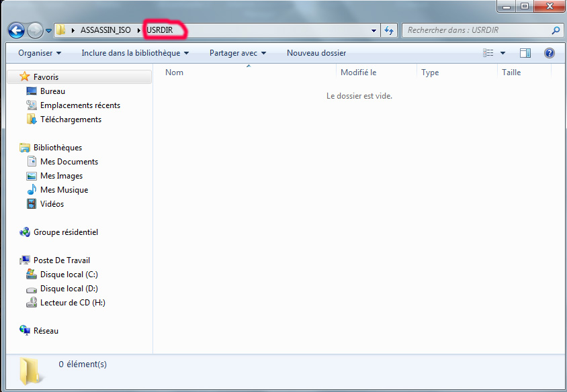Click the help question mark icon
The width and height of the screenshot is (567, 392).
549,53
